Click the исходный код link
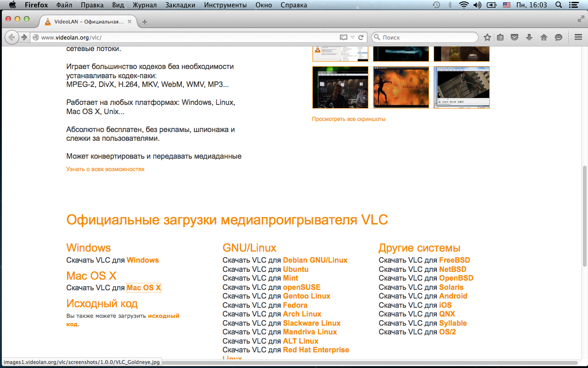This screenshot has width=588, height=368. pos(164,316)
